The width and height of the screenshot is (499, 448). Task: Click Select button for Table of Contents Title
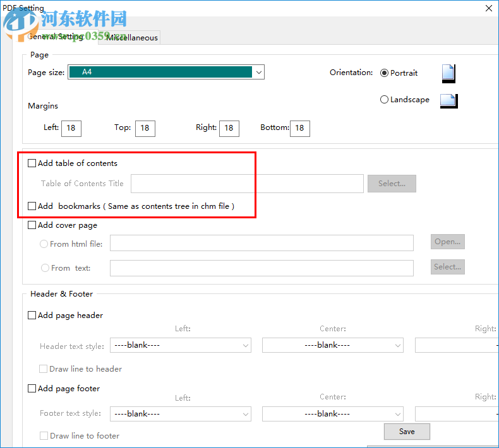392,184
